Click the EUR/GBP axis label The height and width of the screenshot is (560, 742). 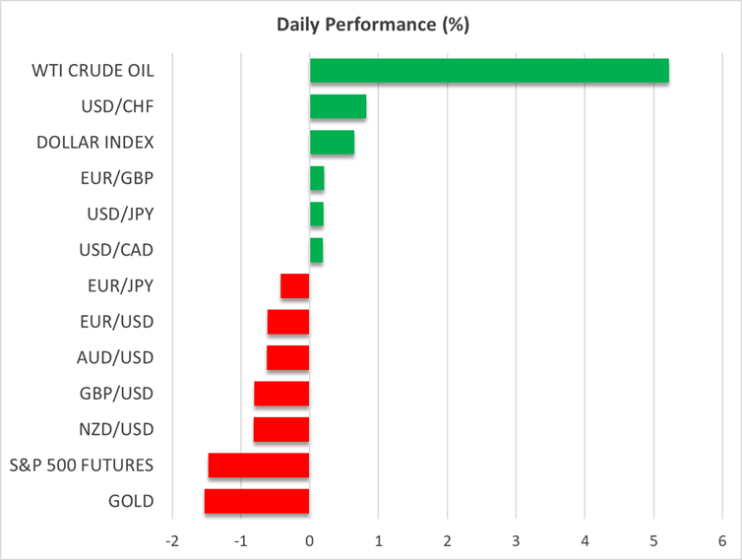116,178
